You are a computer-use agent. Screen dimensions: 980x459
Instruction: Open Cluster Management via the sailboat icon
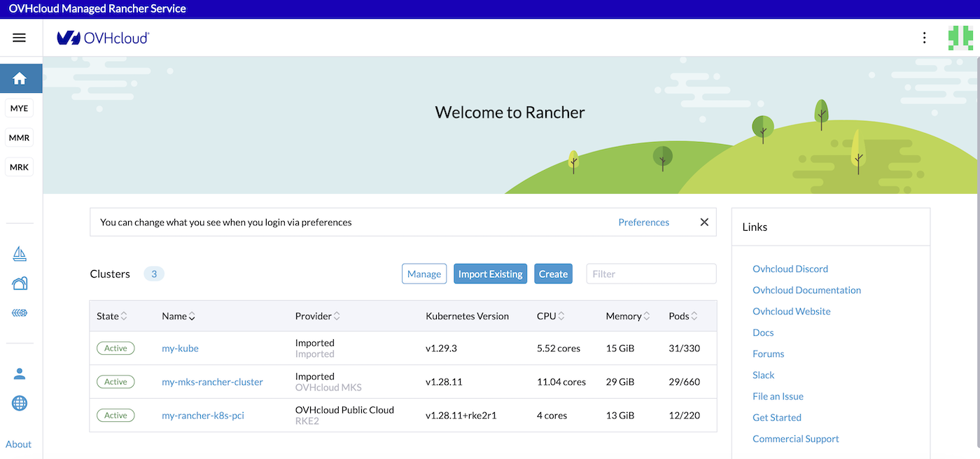tap(20, 253)
